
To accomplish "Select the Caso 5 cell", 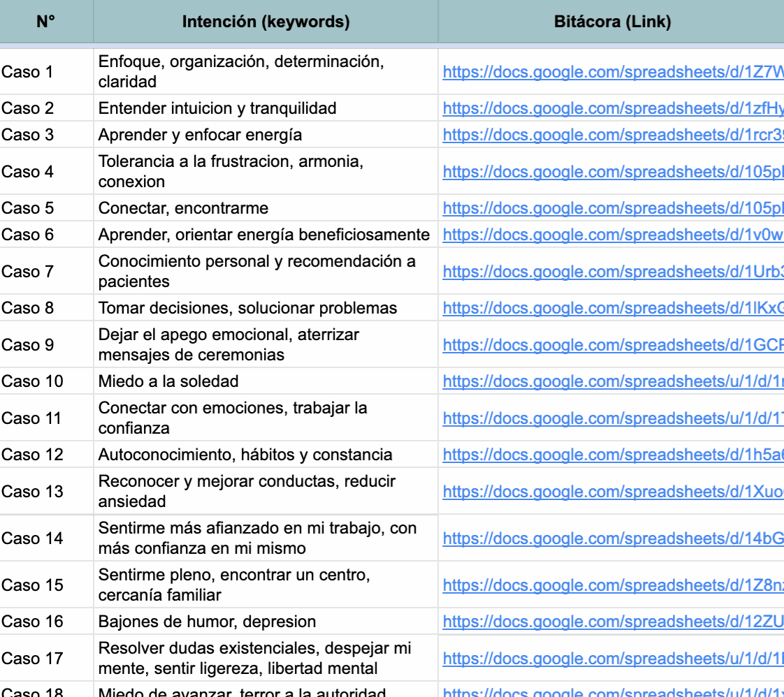I will click(x=46, y=208).
